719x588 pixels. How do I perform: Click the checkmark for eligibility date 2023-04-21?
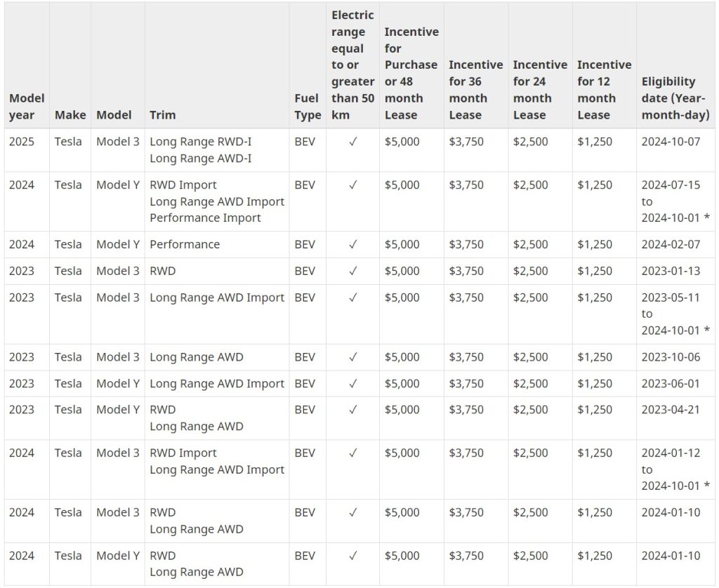tap(352, 410)
